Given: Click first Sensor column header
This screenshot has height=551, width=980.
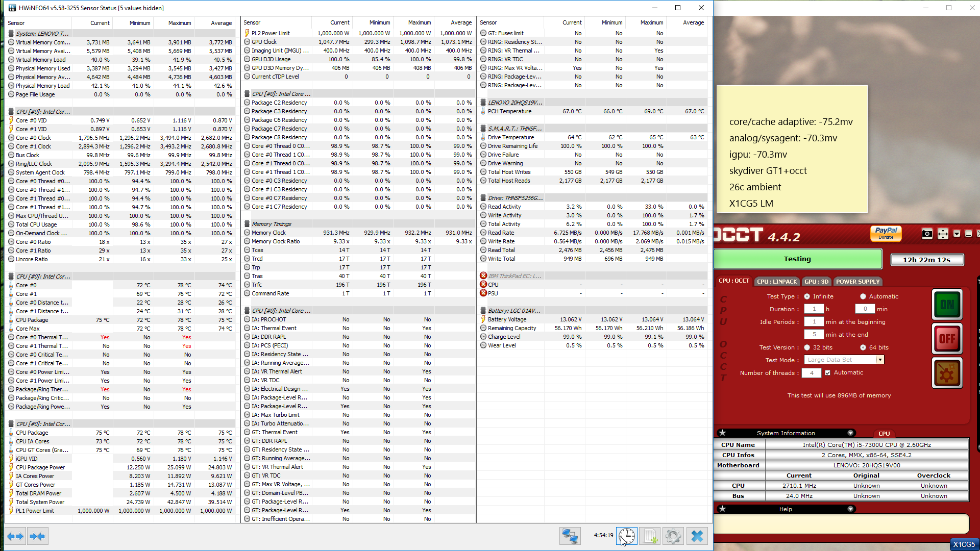Looking at the screenshot, I should click(38, 23).
